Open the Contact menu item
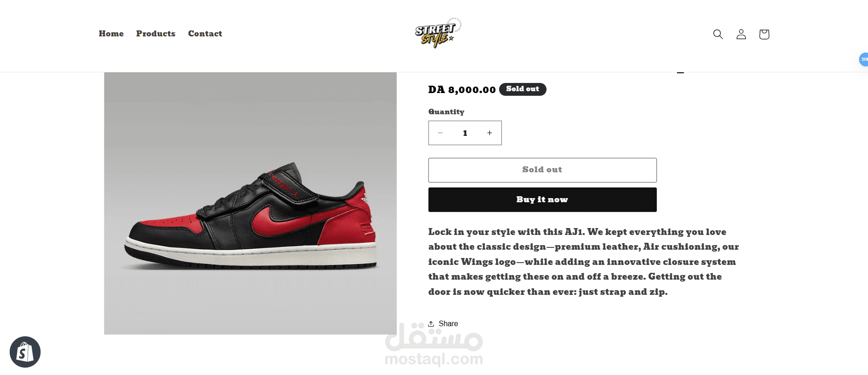The height and width of the screenshot is (375, 868). [205, 34]
